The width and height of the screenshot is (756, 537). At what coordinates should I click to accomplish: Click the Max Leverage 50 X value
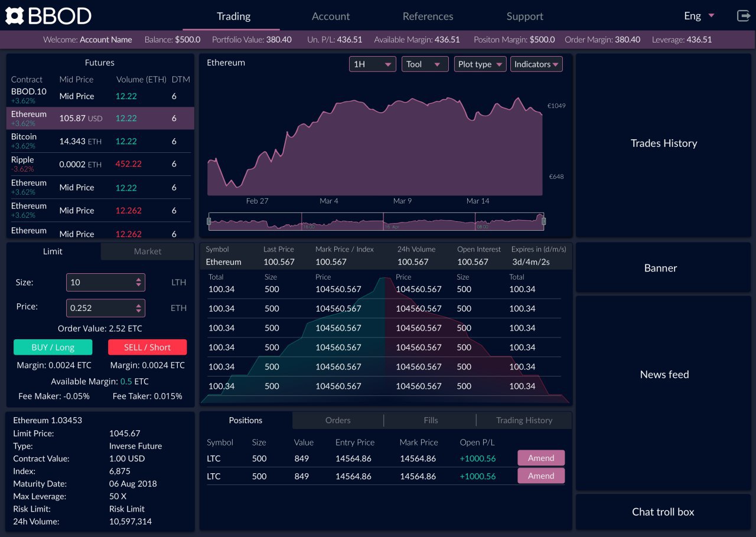(x=118, y=496)
